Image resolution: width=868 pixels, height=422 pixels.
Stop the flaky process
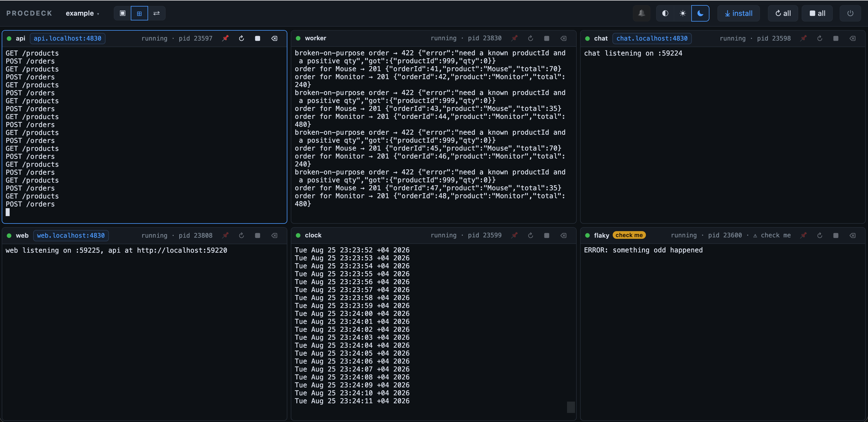click(836, 235)
